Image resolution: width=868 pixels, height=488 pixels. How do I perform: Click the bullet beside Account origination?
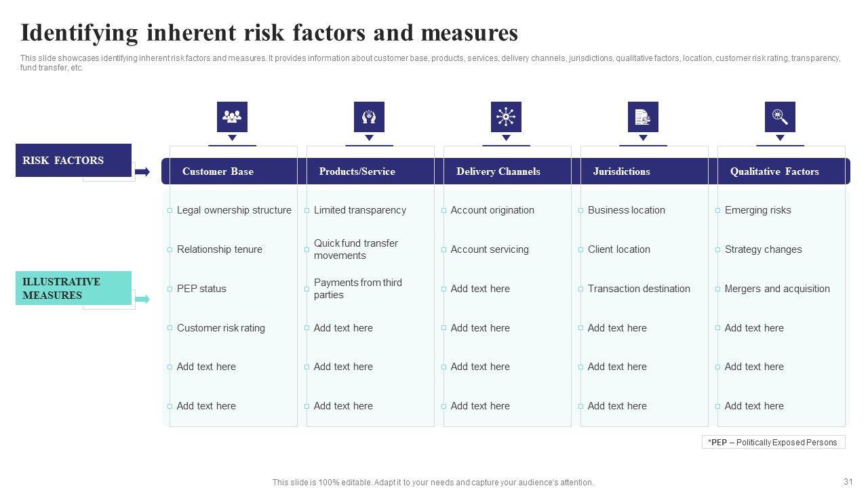(x=444, y=211)
